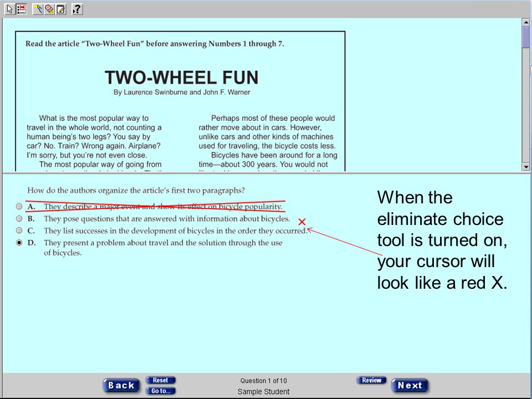The height and width of the screenshot is (399, 532).
Task: Click the Review button
Action: pos(371,380)
